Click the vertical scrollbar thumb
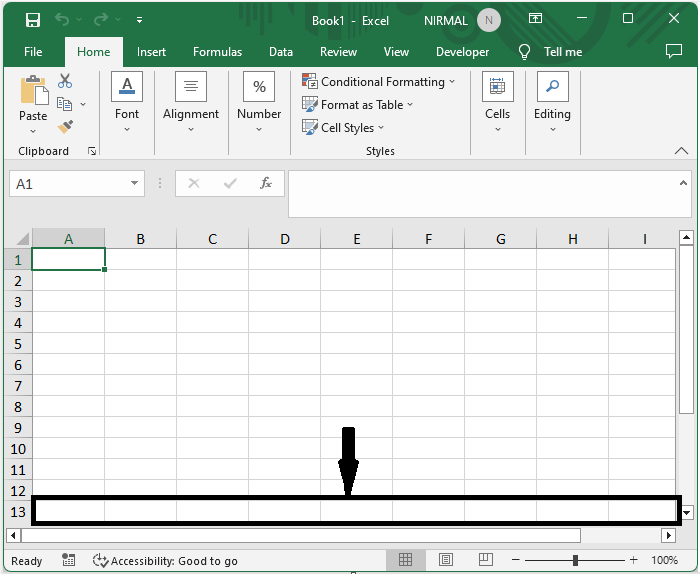This screenshot has height=574, width=700. (x=686, y=329)
